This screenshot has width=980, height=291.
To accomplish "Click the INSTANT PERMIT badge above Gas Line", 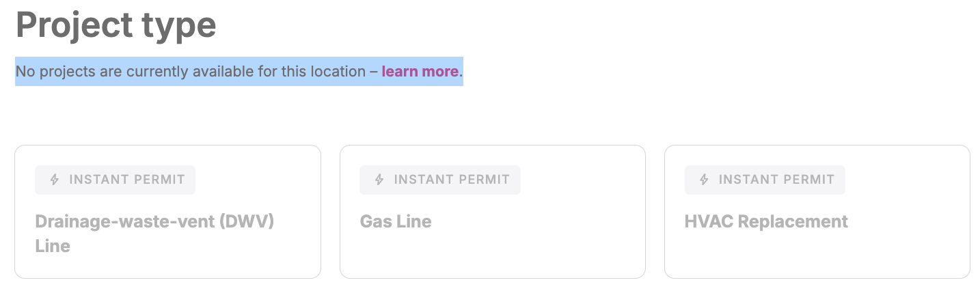I will tap(440, 180).
